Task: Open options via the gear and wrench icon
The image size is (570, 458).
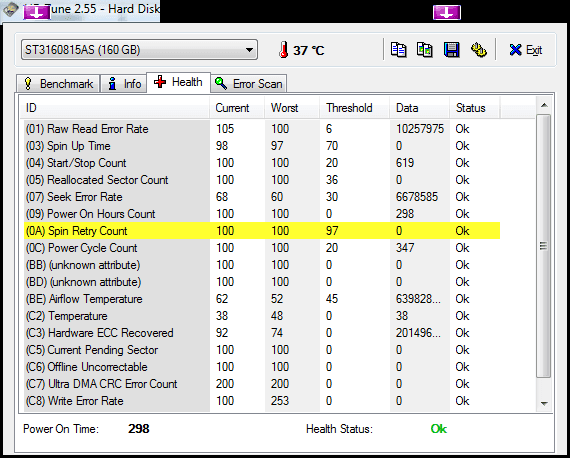Action: tap(478, 50)
